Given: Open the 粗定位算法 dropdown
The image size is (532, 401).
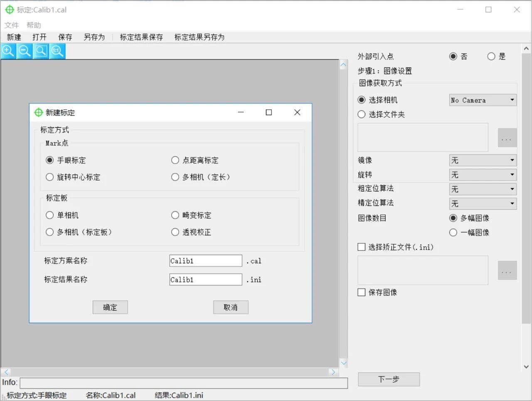Looking at the screenshot, I should pos(483,189).
